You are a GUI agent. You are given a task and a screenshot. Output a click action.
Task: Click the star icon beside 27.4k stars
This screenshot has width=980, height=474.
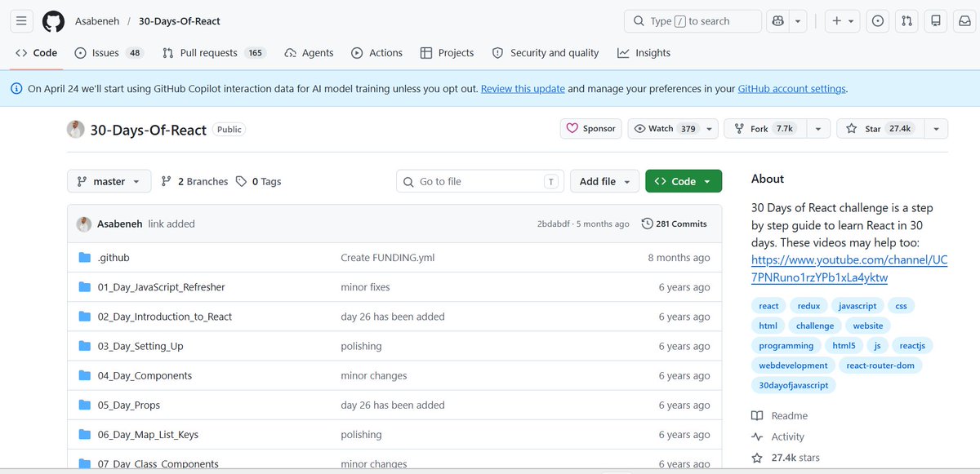[x=757, y=458]
